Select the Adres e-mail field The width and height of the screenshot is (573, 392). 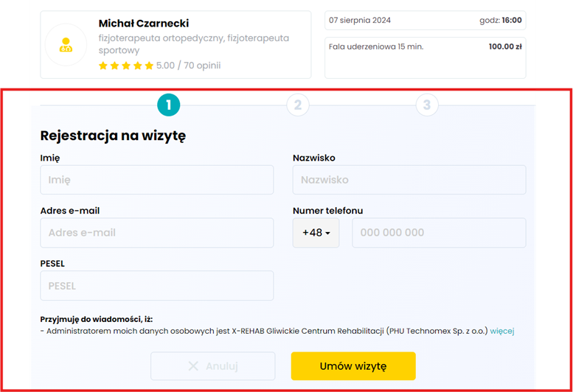tap(156, 233)
